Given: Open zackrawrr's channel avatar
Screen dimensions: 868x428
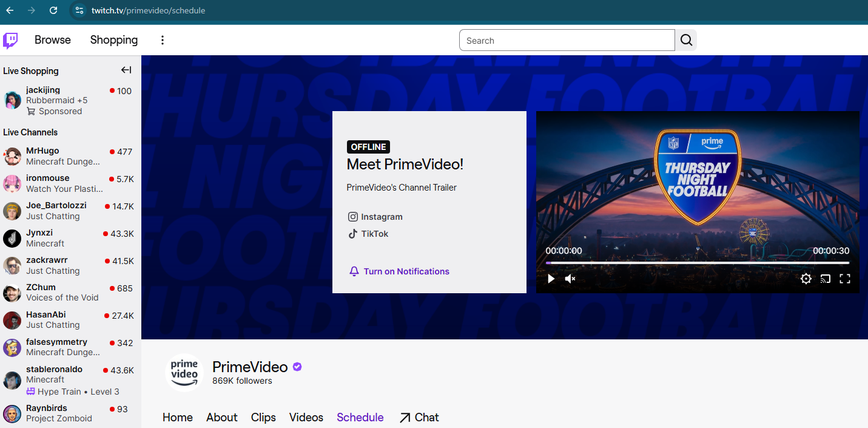Looking at the screenshot, I should [12, 265].
